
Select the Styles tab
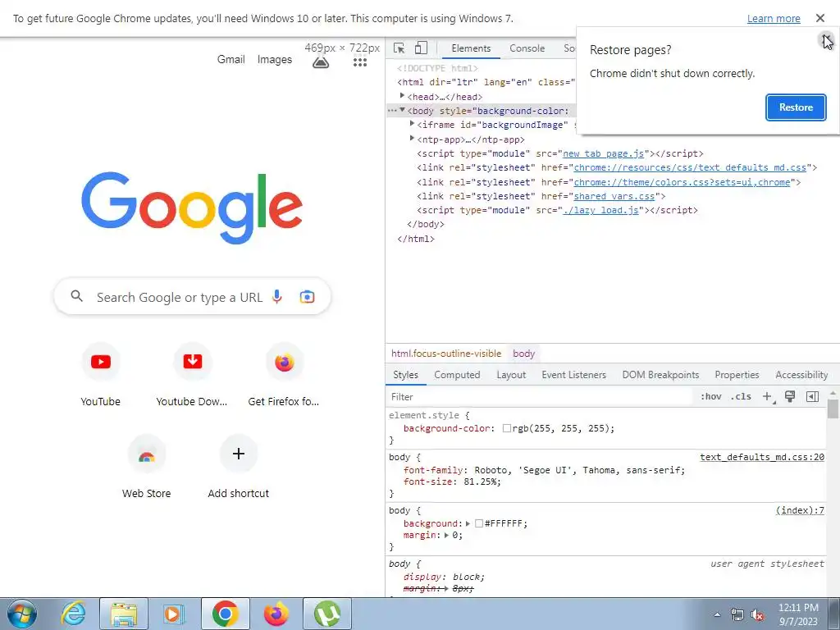click(405, 375)
